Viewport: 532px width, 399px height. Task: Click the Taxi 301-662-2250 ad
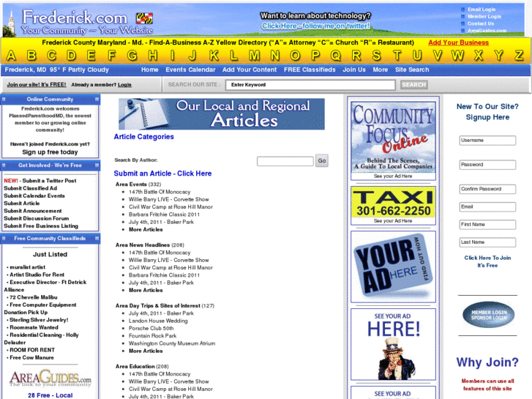pos(393,202)
